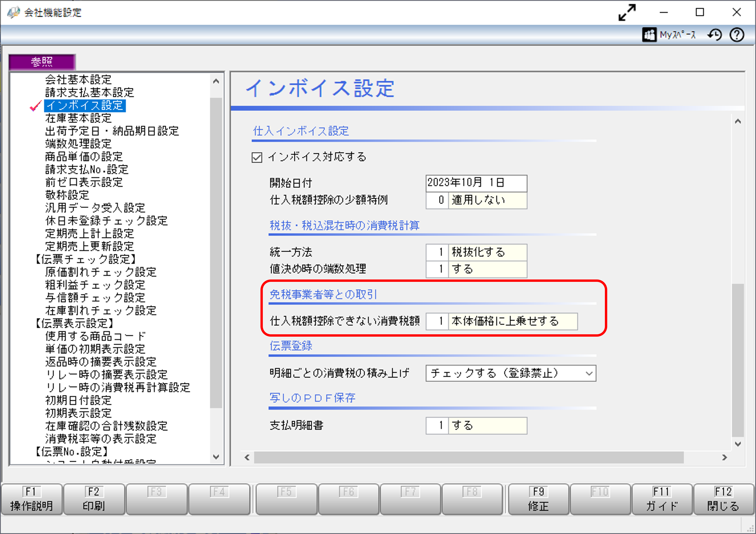The image size is (756, 534).
Task: Click 仕入税額控除の少額特例 value field
Action: point(476,200)
